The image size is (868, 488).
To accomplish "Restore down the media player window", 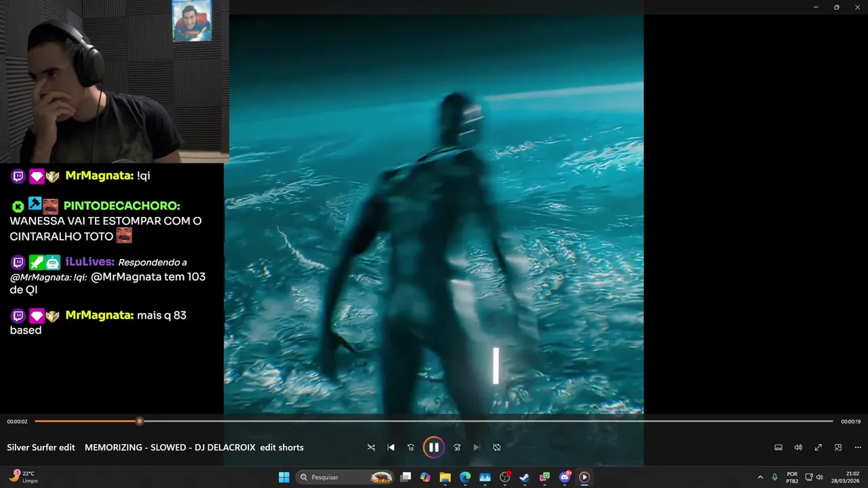I will [836, 7].
